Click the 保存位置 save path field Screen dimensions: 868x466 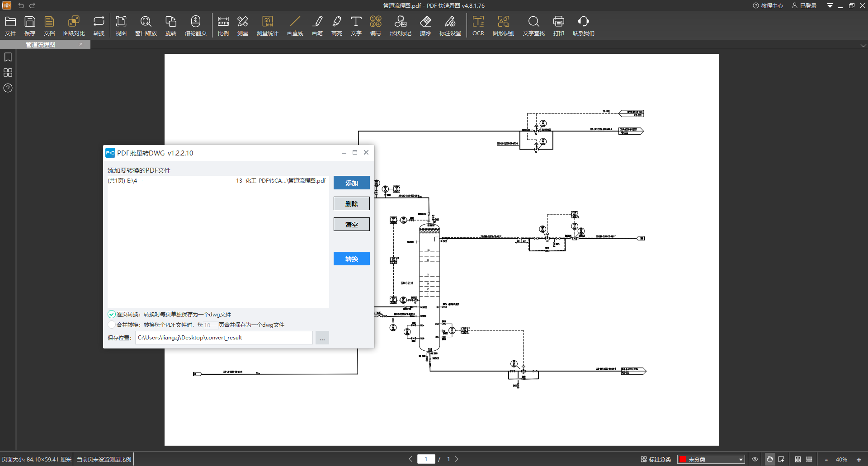pyautogui.click(x=224, y=338)
